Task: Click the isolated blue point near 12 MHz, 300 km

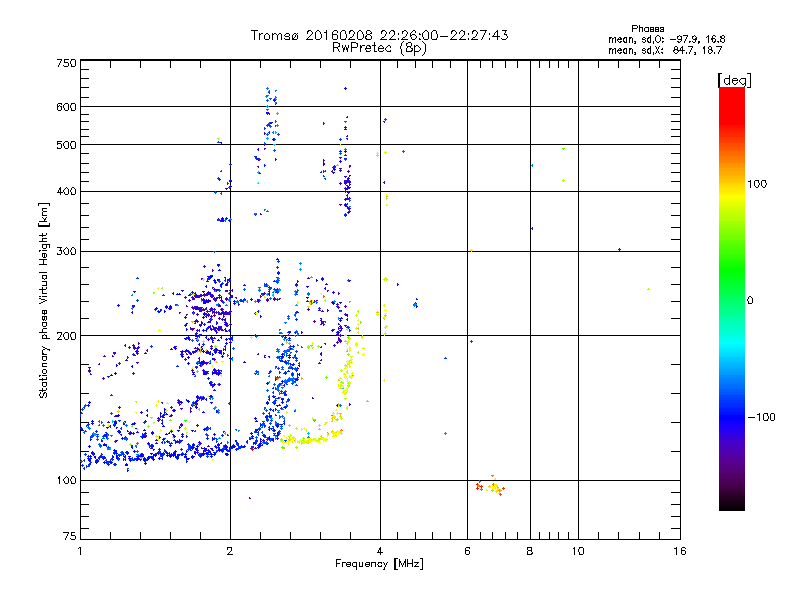Action: pos(619,249)
